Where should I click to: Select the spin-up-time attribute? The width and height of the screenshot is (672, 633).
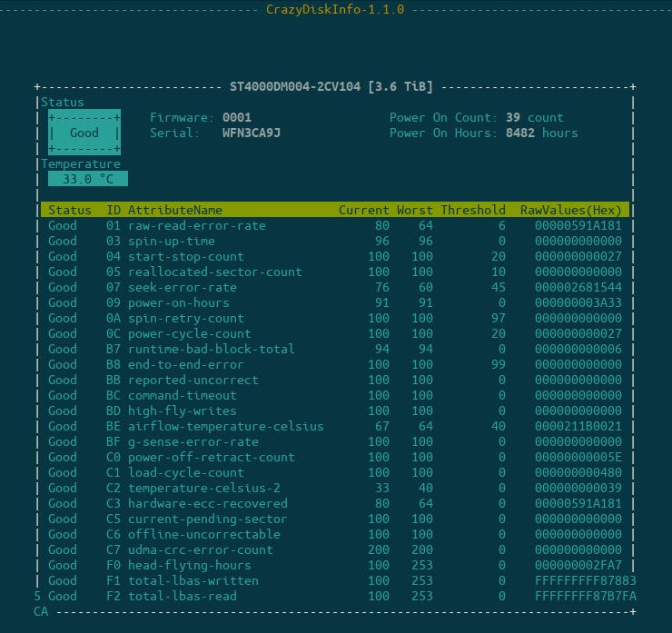[x=172, y=241]
